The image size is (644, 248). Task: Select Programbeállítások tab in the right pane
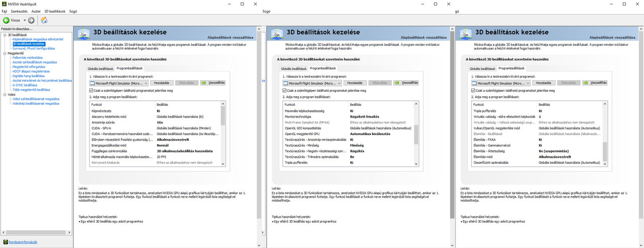(512, 68)
